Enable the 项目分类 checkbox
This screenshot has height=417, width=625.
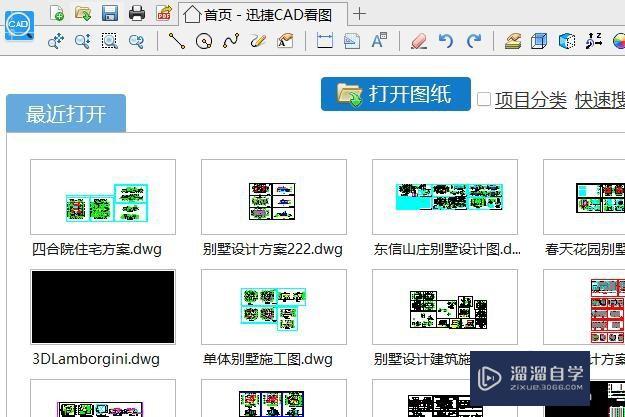(x=484, y=99)
